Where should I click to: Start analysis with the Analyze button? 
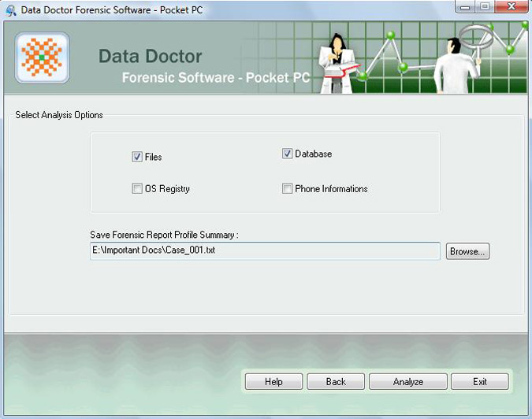[407, 382]
